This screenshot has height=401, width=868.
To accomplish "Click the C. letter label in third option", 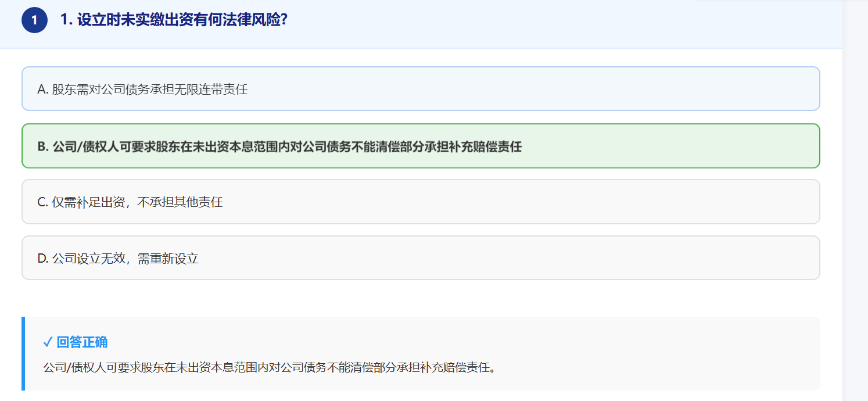I will (42, 202).
